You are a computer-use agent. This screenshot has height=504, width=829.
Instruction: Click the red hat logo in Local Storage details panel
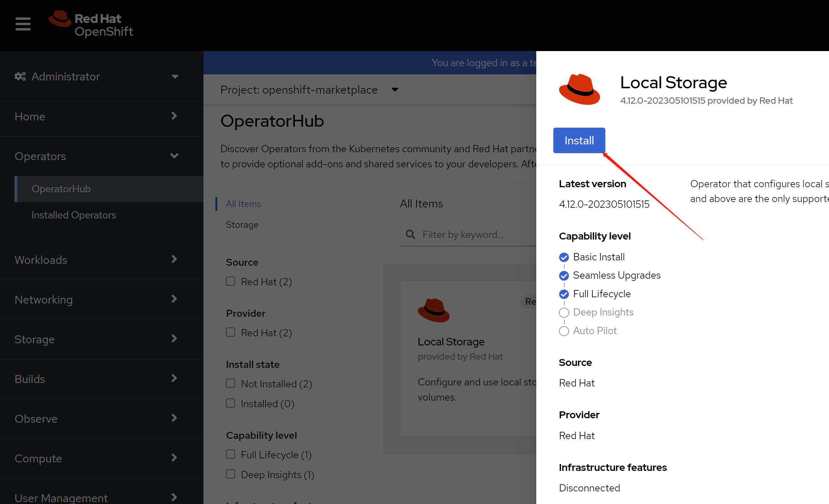click(579, 90)
